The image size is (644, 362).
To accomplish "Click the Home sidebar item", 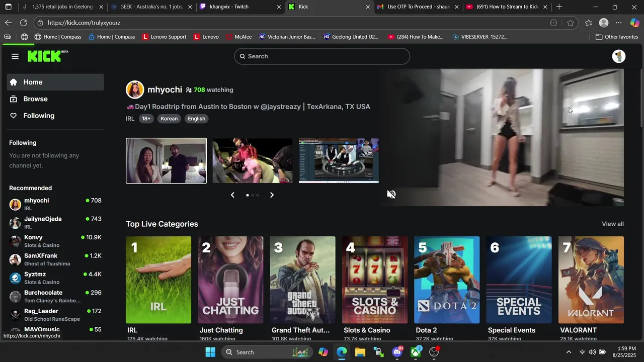I will [55, 82].
